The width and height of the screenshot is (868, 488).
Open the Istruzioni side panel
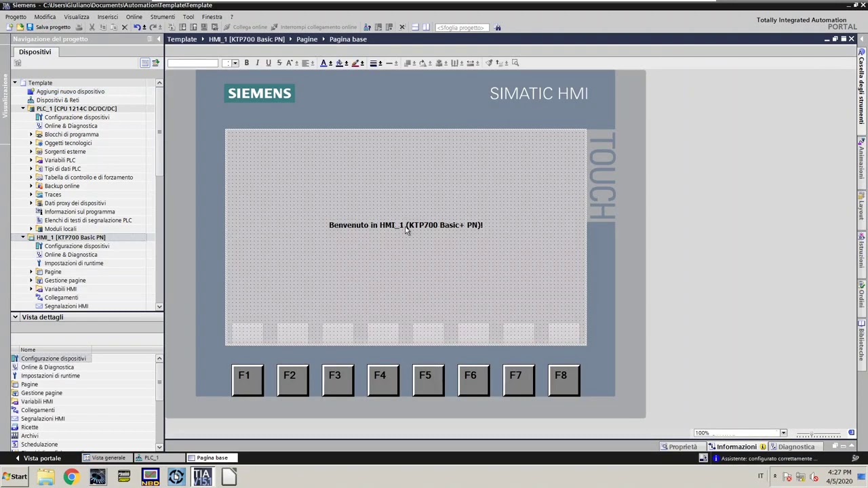point(862,251)
